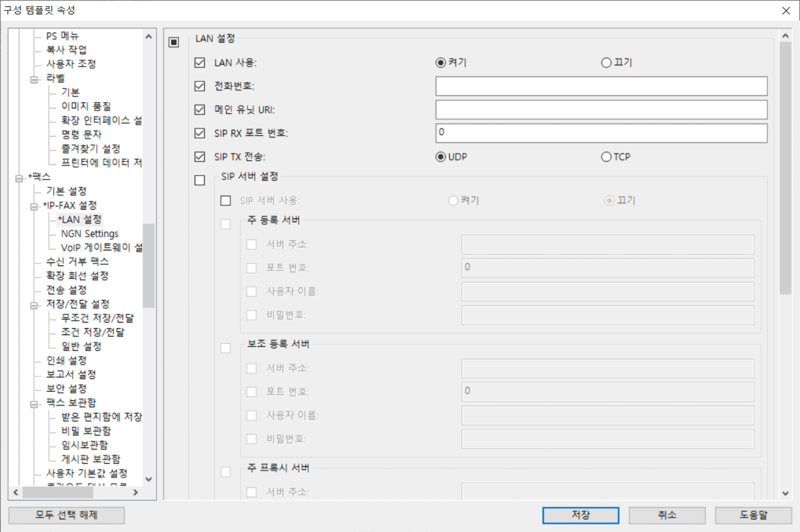Click the 메인 유닛 URI text field

(x=601, y=110)
